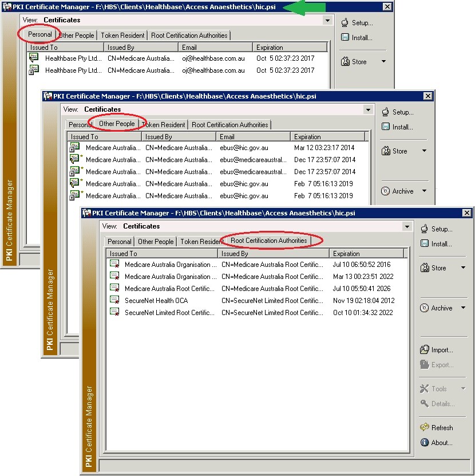The image size is (475, 476).
Task: Click Archive disc icon in front window
Action: click(424, 308)
